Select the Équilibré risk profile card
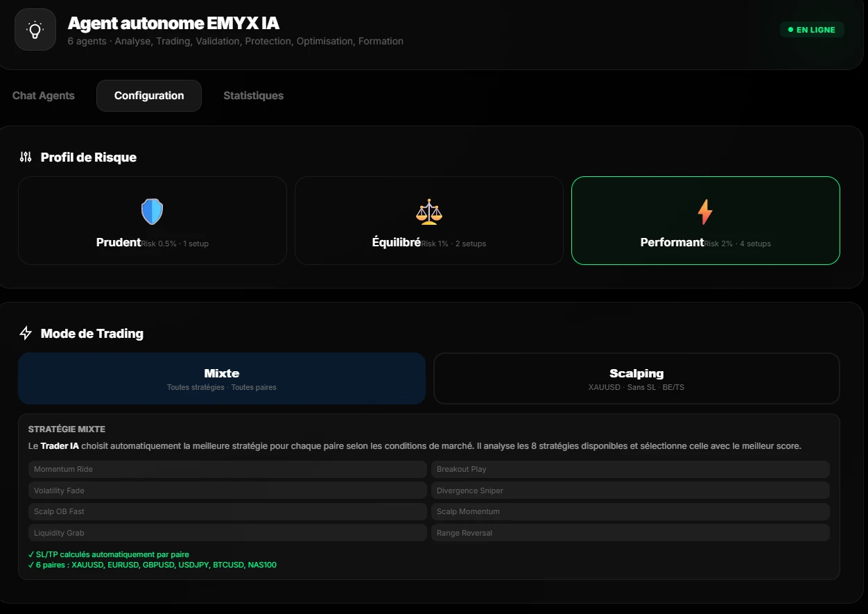The width and height of the screenshot is (868, 614). coord(429,221)
